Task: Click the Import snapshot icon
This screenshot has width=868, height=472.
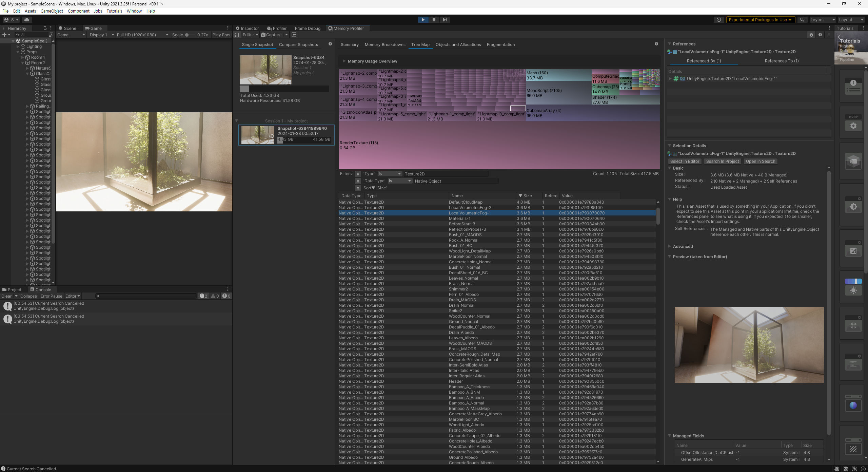Action: pos(294,35)
